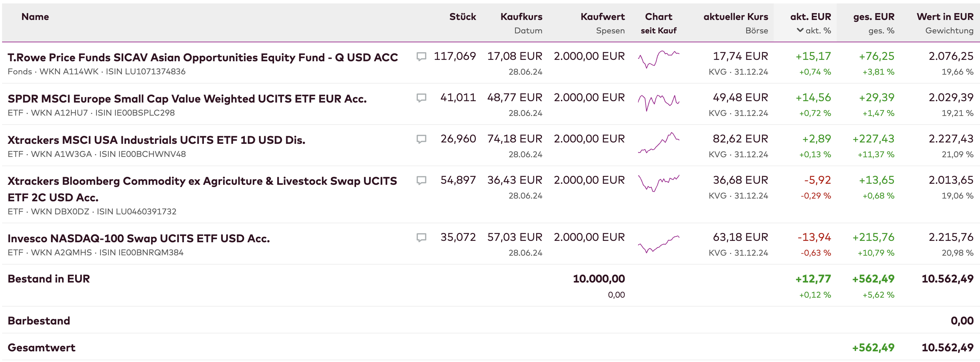Open Xtrackers USA Industrials sparkline chart
Image resolution: width=980 pixels, height=362 pixels.
pyautogui.click(x=658, y=142)
